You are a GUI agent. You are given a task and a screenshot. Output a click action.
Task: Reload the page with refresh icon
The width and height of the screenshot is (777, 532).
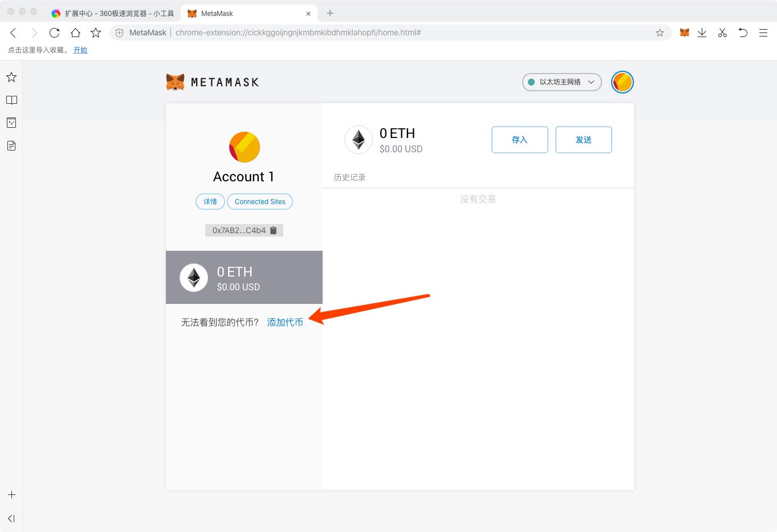[x=54, y=33]
